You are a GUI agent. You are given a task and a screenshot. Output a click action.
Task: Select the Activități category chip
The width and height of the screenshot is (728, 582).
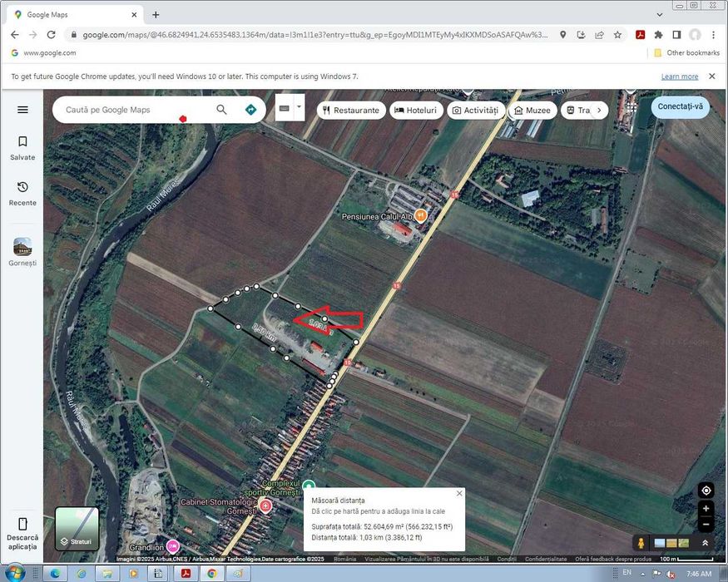pos(475,111)
